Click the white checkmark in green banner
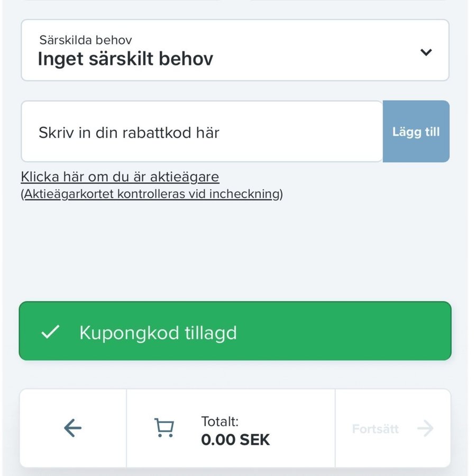 pos(50,332)
